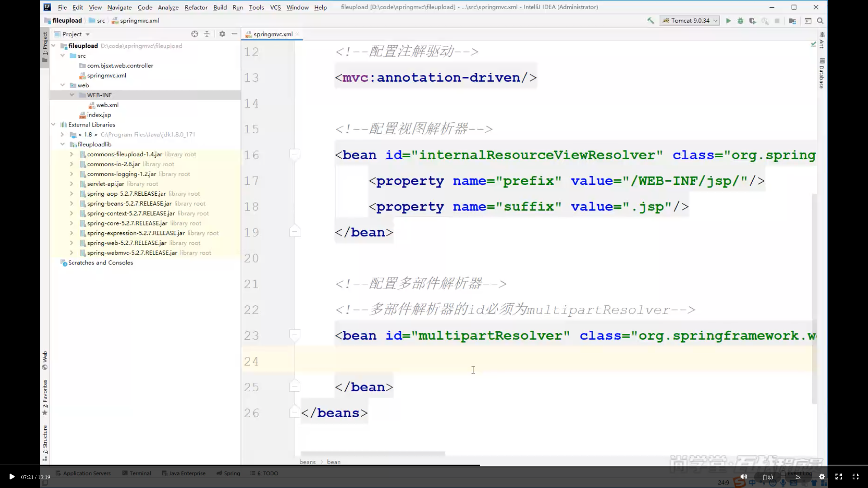Expand spring-webmvc-5.2.7.RELEASE.jar

click(x=72, y=253)
